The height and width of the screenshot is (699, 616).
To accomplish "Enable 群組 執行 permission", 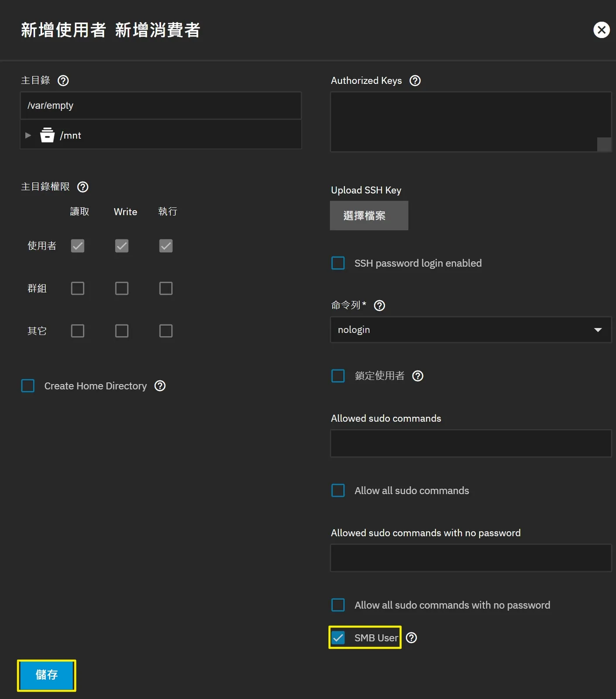I will [x=166, y=288].
